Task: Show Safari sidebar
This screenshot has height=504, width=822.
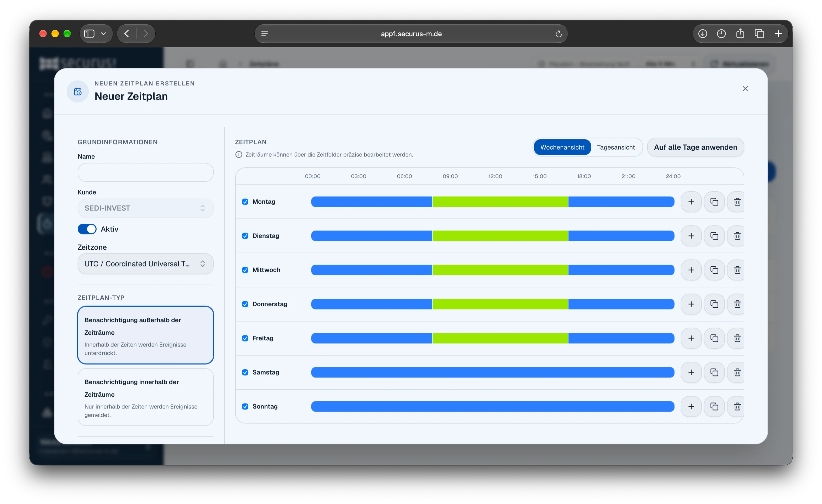Action: tap(89, 34)
